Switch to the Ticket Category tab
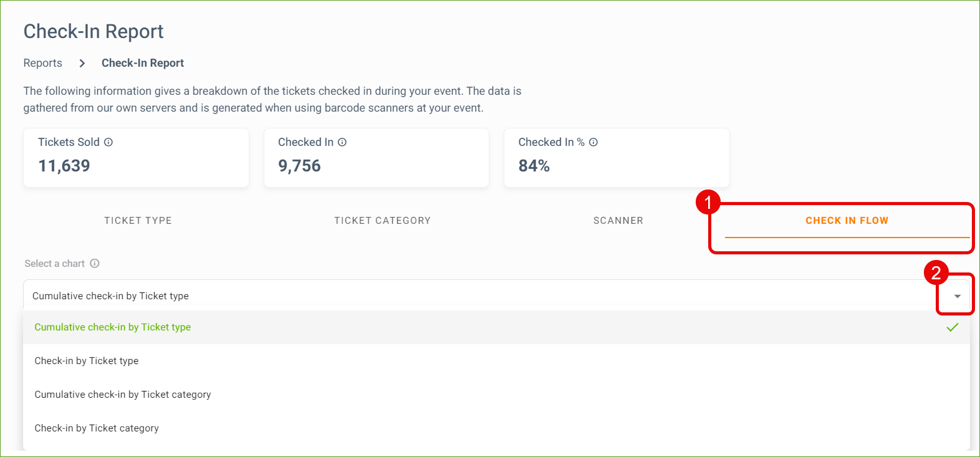 [382, 221]
